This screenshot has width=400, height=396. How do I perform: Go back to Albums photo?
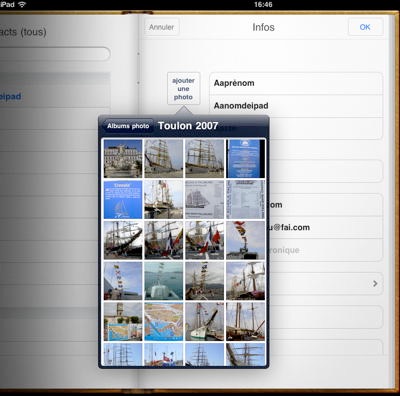[x=128, y=126]
